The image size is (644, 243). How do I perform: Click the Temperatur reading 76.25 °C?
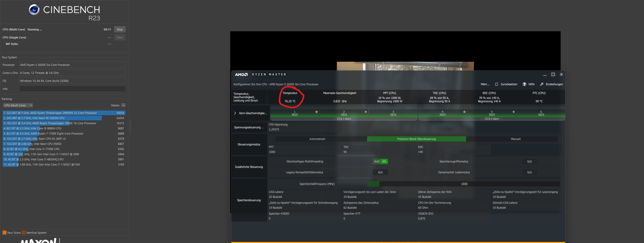click(290, 101)
